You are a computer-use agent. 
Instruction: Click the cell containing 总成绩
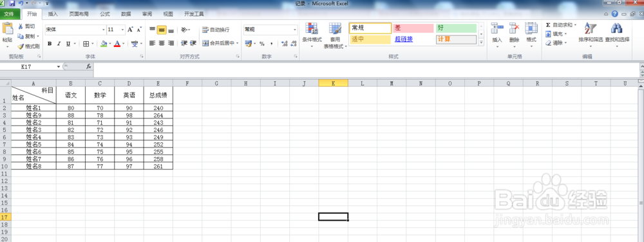point(158,95)
